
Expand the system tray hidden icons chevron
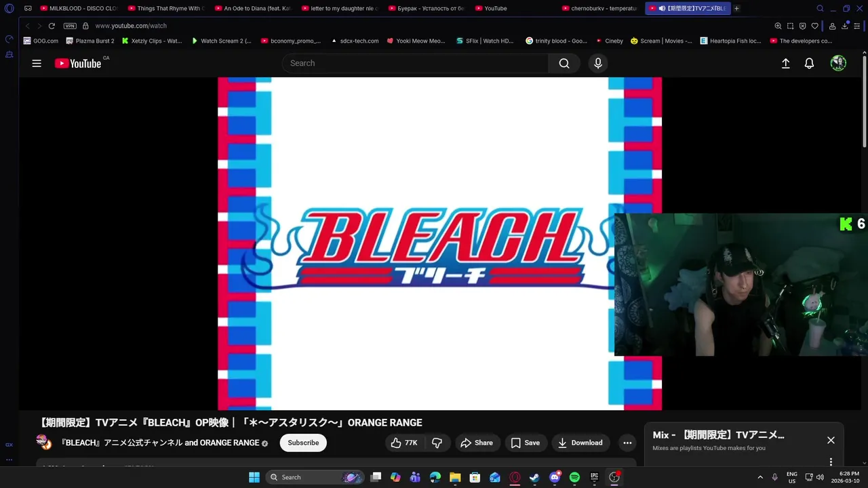760,477
